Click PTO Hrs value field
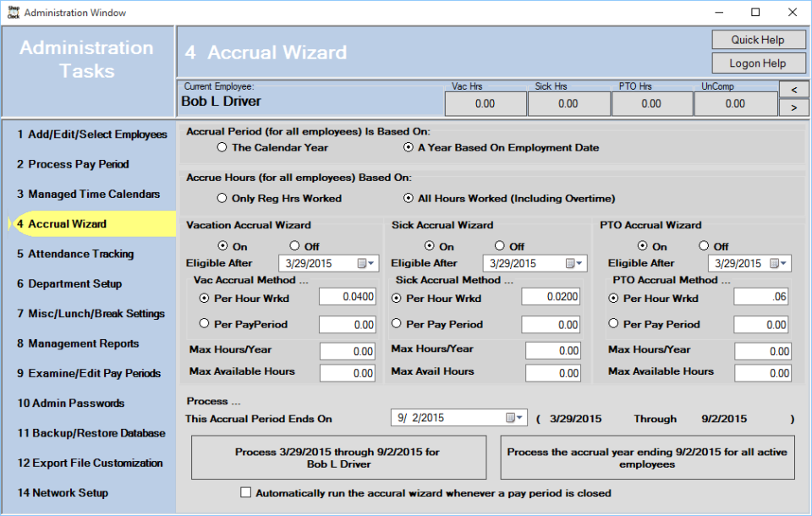This screenshot has height=516, width=812. 652,103
